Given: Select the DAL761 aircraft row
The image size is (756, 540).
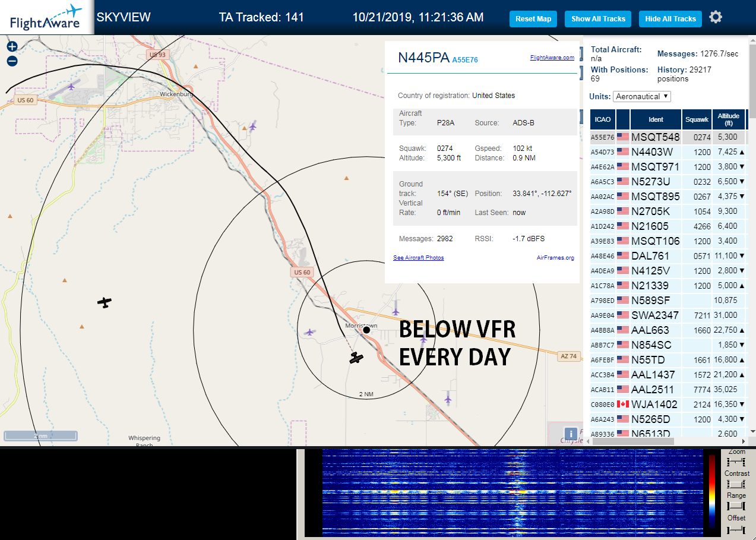Looking at the screenshot, I should click(668, 256).
